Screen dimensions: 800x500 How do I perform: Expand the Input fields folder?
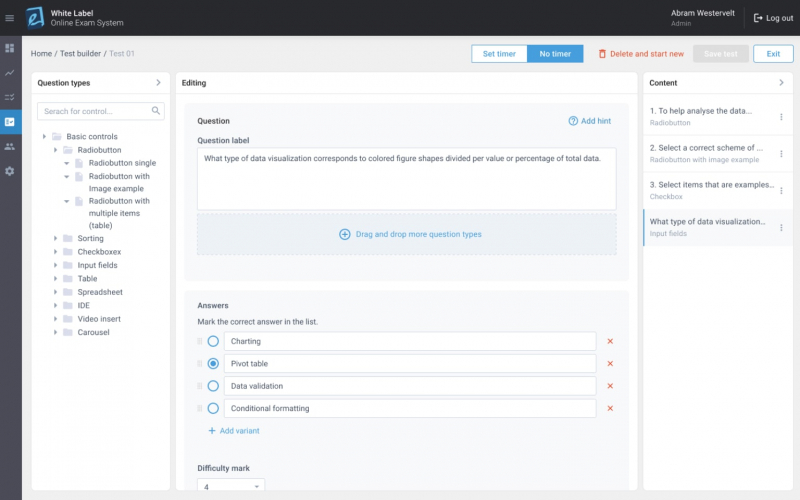(x=56, y=265)
